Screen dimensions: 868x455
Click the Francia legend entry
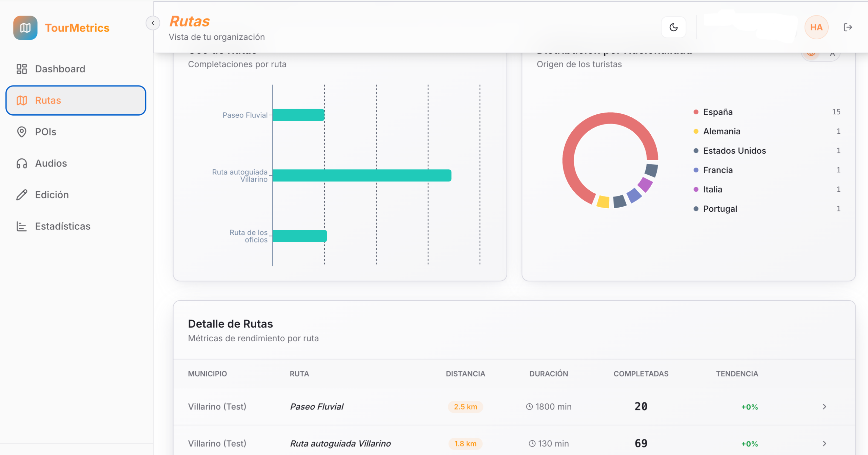767,170
